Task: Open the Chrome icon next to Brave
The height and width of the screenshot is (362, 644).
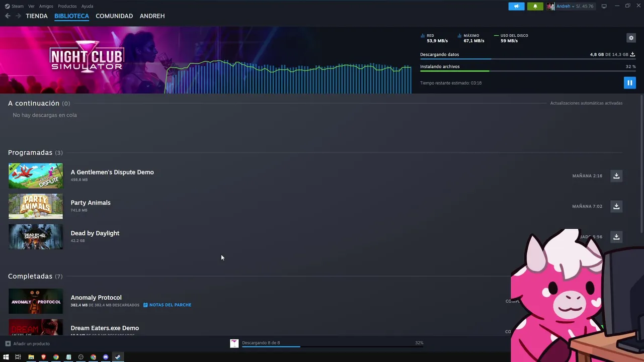Action: [x=56, y=357]
